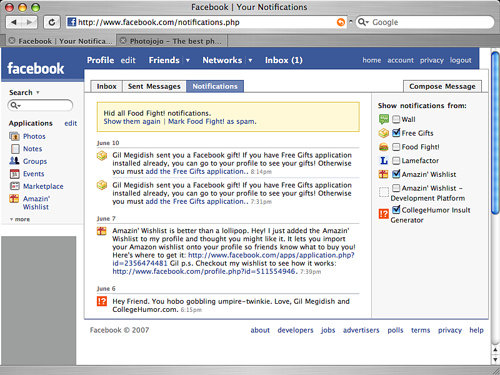500x375 pixels.
Task: Expand the Search options arrow in sidebar
Action: click(38, 92)
